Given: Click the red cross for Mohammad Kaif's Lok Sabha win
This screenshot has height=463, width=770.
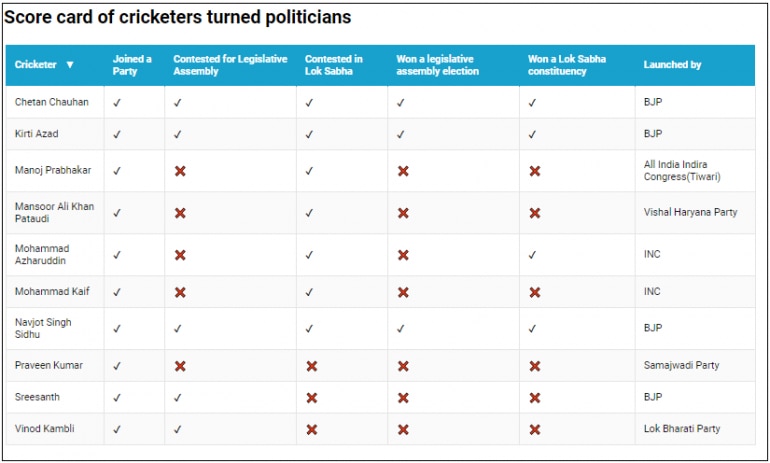Looking at the screenshot, I should coord(535,292).
